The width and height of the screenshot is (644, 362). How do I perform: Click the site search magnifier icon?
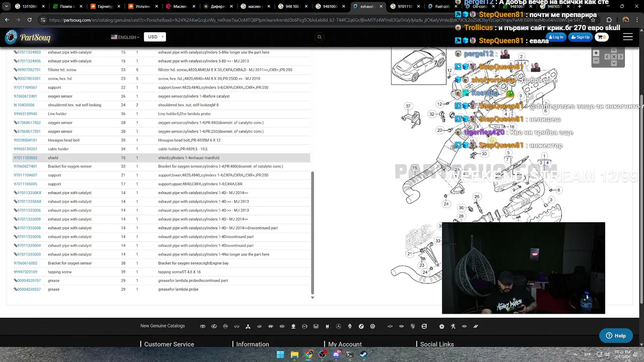(319, 37)
